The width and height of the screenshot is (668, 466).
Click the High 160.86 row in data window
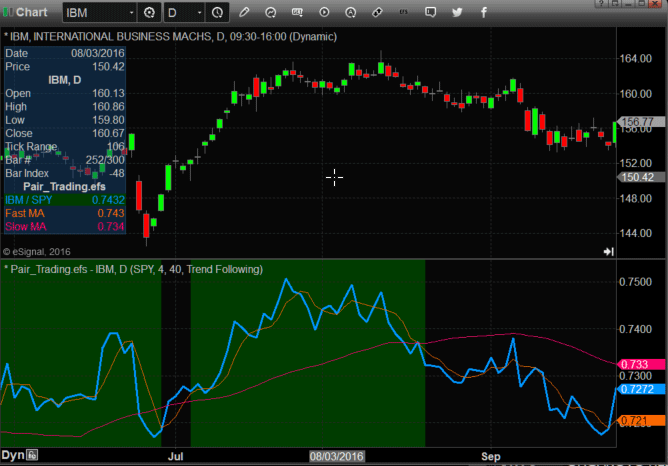click(65, 106)
